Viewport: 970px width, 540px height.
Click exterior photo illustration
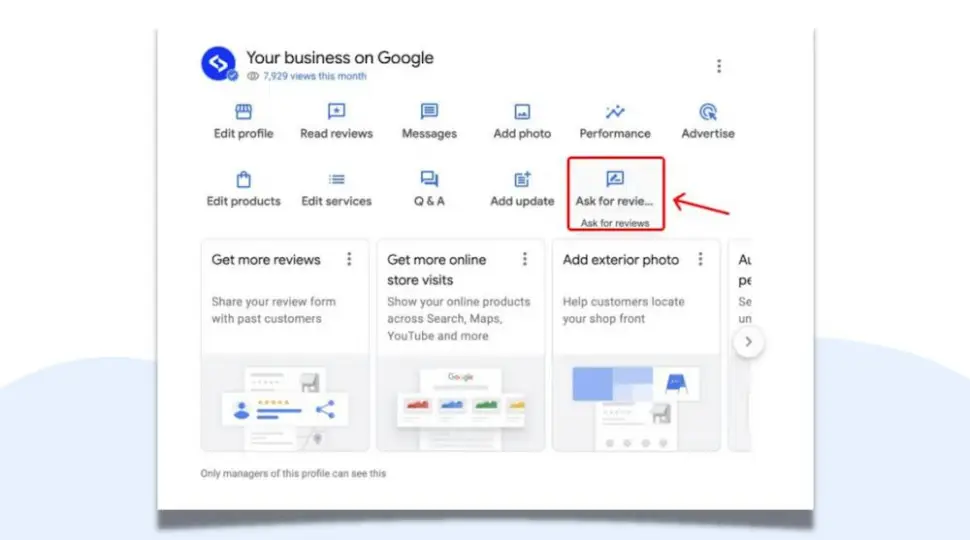tap(636, 403)
